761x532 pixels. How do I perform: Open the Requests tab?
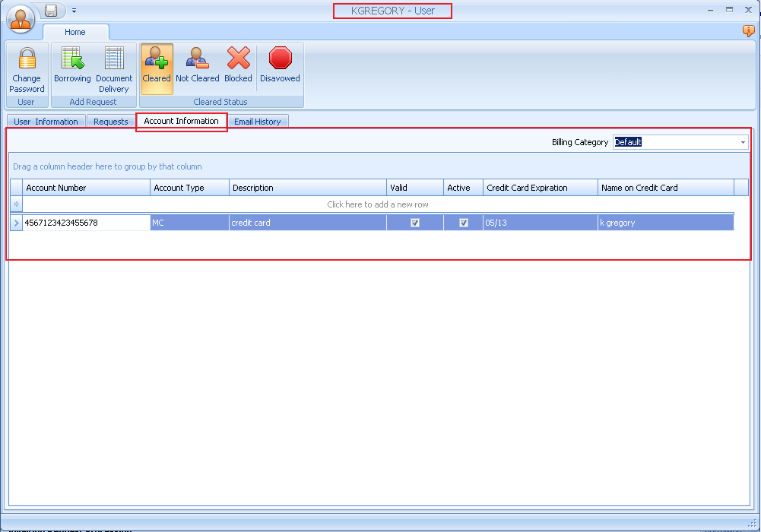[110, 121]
